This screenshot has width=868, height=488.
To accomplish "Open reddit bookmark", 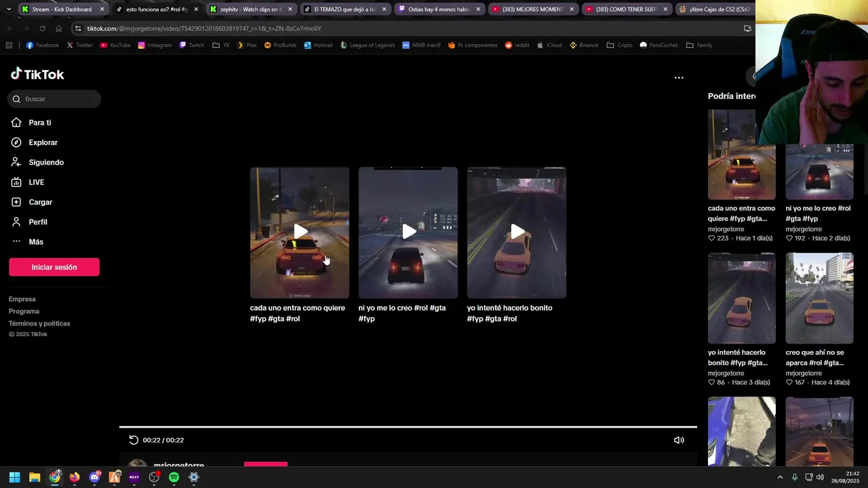I will pyautogui.click(x=517, y=45).
